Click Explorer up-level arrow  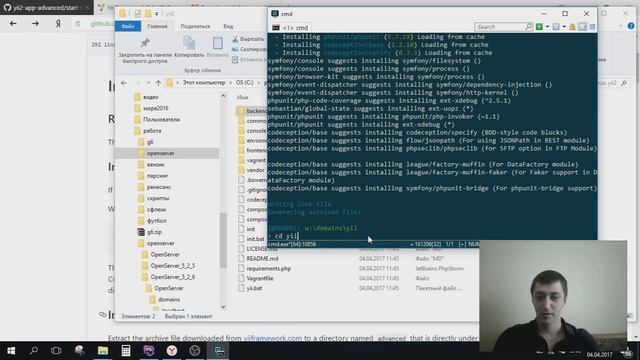(x=158, y=83)
